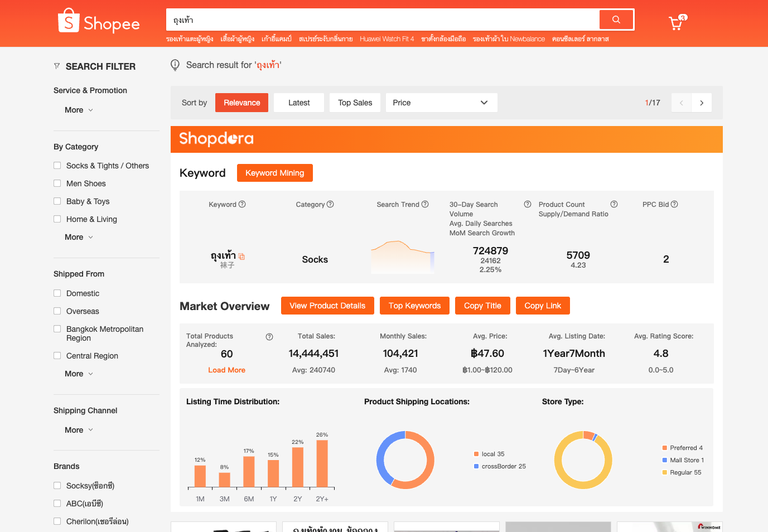Open the Price sort dropdown
The image size is (768, 532).
[441, 103]
